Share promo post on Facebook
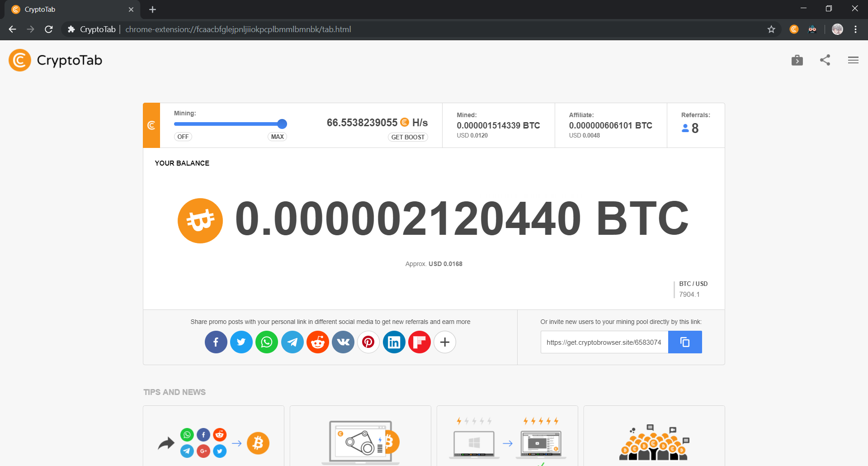This screenshot has width=868, height=466. pos(216,342)
